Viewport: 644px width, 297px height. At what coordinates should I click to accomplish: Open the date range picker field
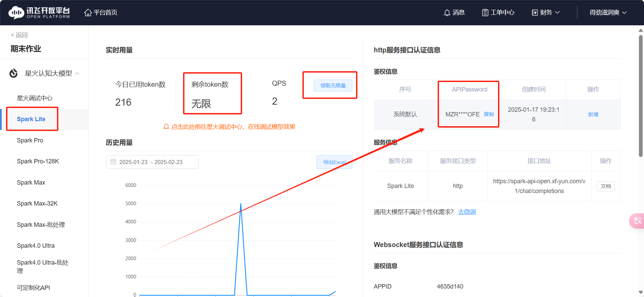152,162
